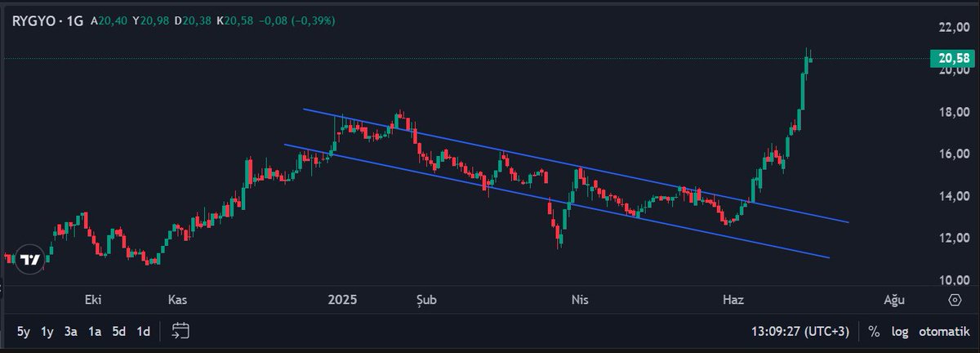The image size is (980, 353).
Task: Click the 22,00 price axis label
Action: 953,28
